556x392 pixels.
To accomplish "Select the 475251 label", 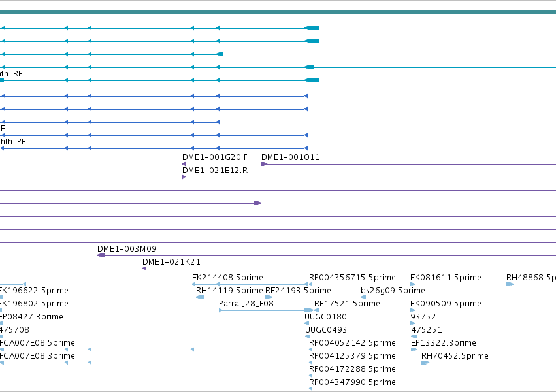I will (427, 330).
